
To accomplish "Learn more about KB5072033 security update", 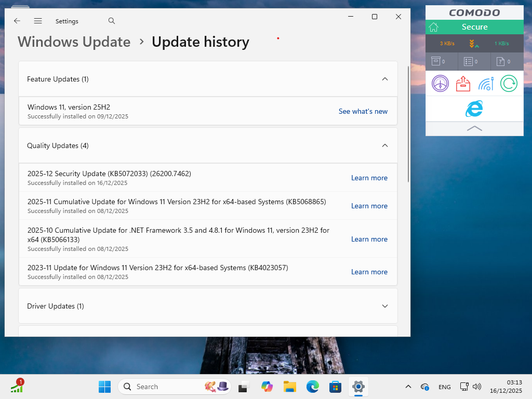I will coord(369,178).
